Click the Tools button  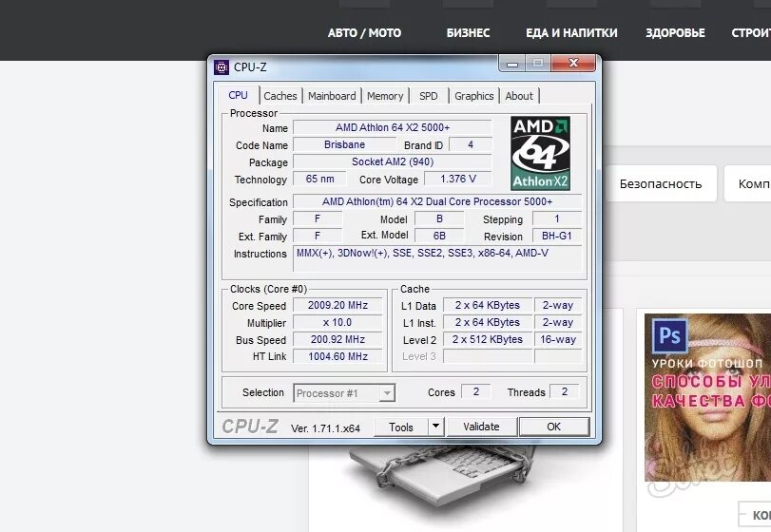401,427
